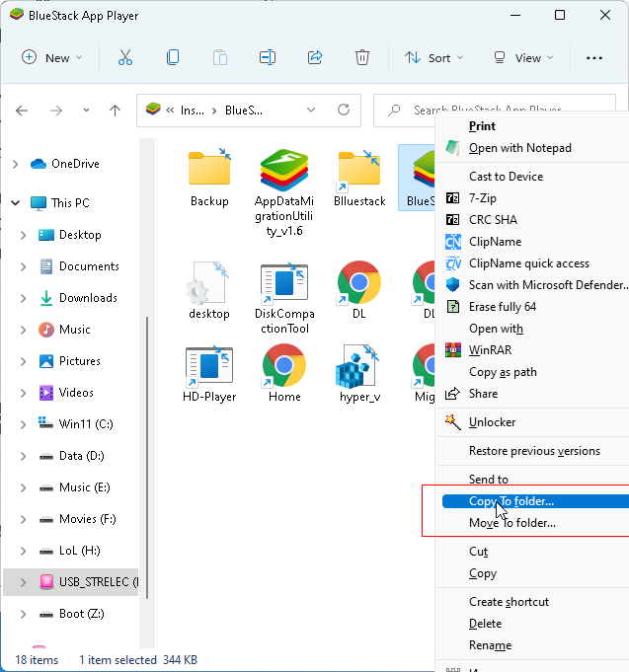Select the hyper_v registry file
This screenshot has width=629, height=672.
pos(359,374)
